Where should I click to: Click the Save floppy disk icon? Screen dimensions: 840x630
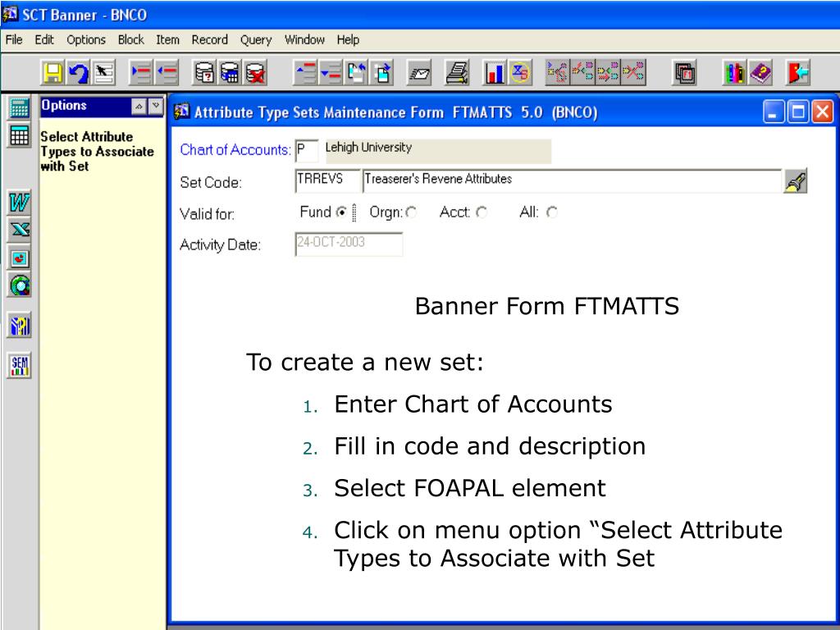pos(52,73)
